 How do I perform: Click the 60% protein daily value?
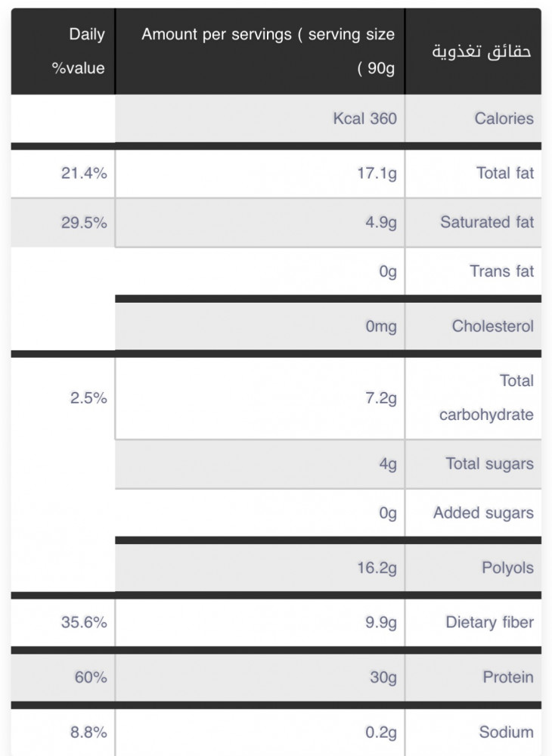coord(90,677)
